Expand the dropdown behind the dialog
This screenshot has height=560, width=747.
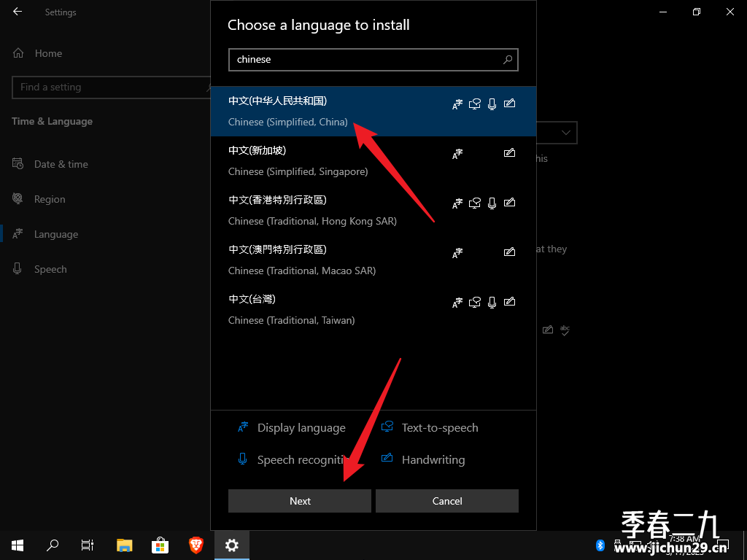click(x=566, y=133)
